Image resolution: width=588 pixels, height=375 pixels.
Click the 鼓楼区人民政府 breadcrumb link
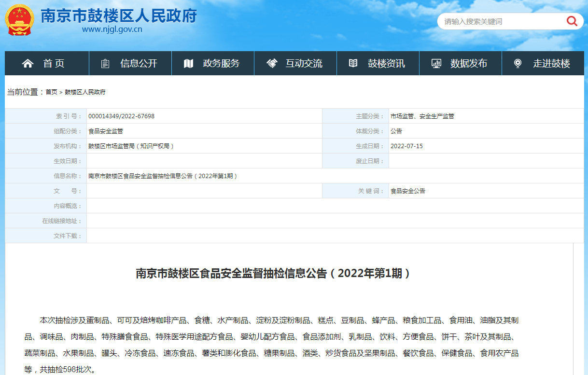pos(85,92)
